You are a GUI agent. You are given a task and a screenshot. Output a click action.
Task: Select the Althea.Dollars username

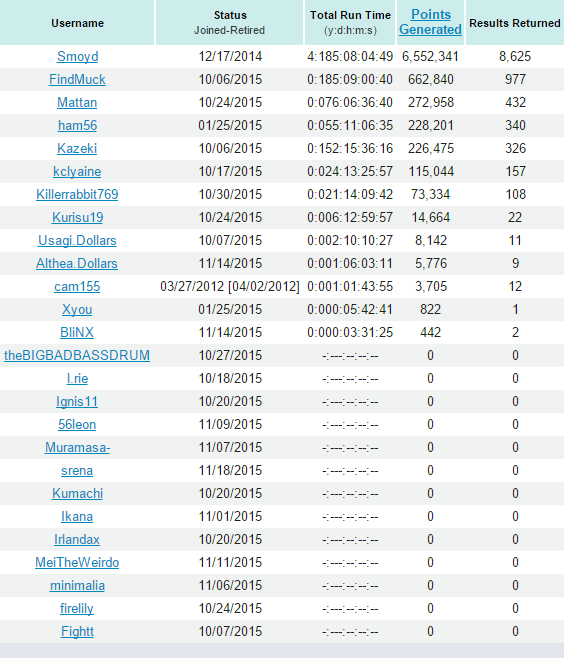[77, 264]
